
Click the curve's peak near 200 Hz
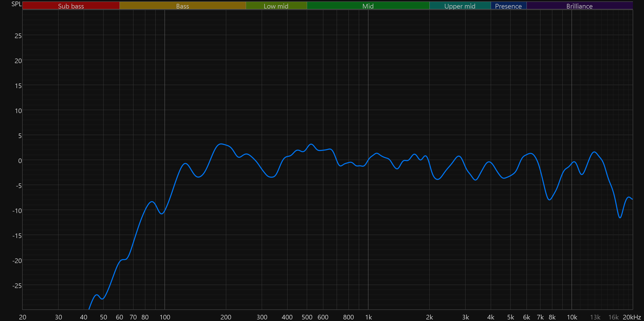tap(221, 144)
